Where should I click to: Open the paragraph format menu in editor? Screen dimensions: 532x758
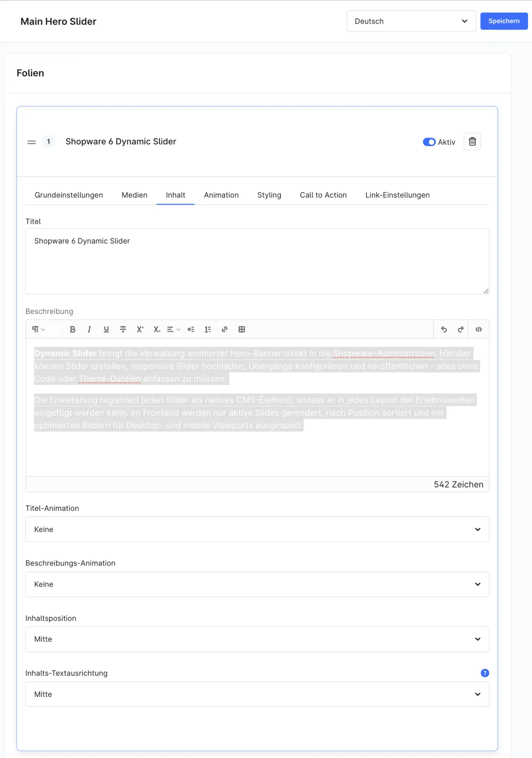[39, 329]
